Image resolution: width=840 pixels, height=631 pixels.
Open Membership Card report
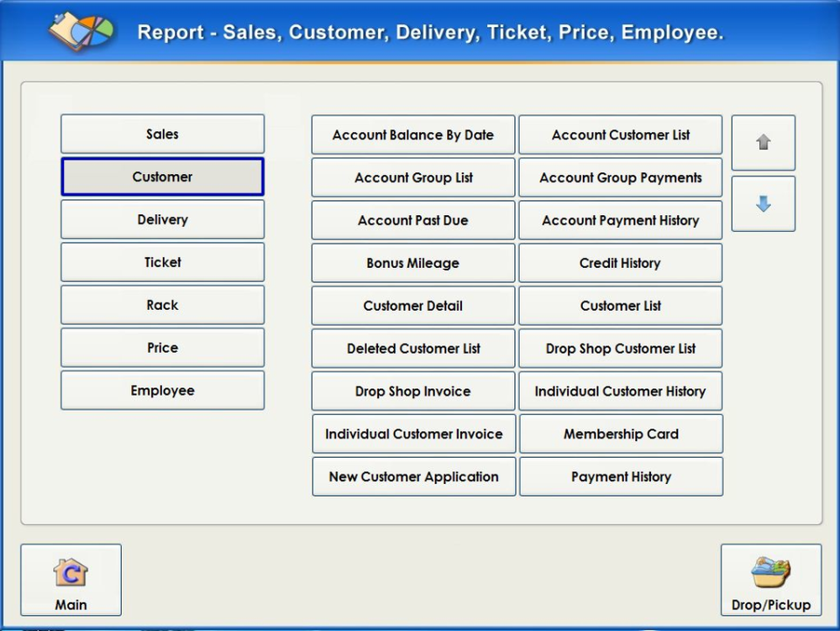[x=621, y=434]
